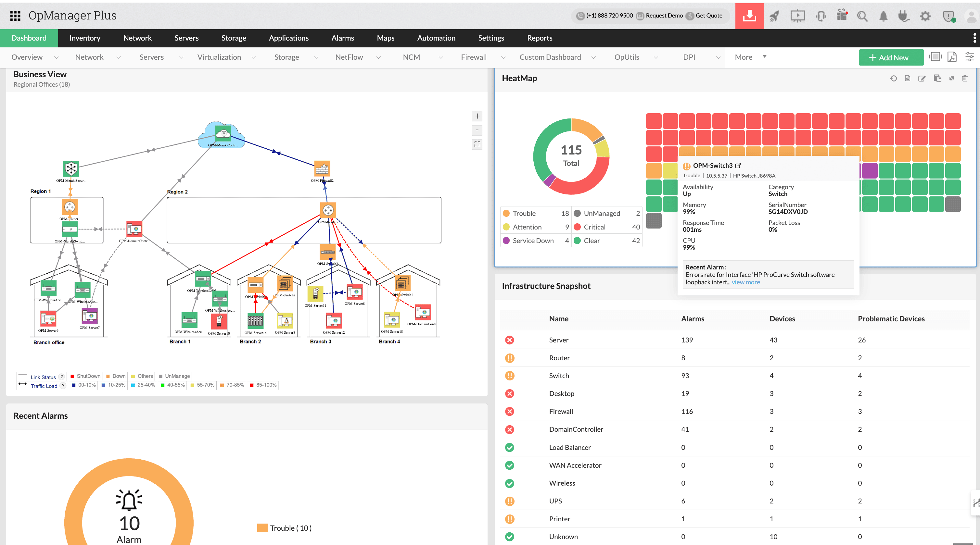This screenshot has width=980, height=545.
Task: Click the Add New button
Action: pos(891,57)
